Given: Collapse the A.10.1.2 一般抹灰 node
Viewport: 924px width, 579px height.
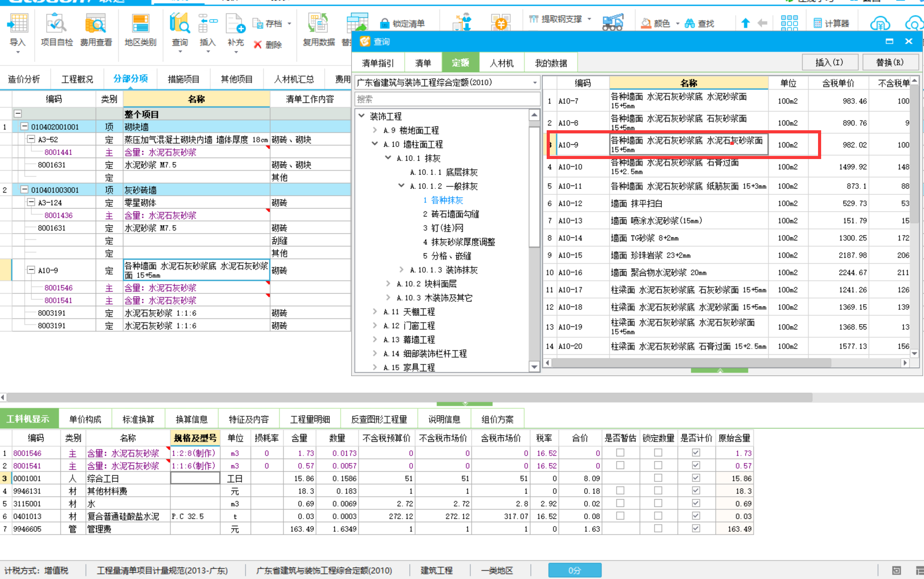Looking at the screenshot, I should (402, 186).
